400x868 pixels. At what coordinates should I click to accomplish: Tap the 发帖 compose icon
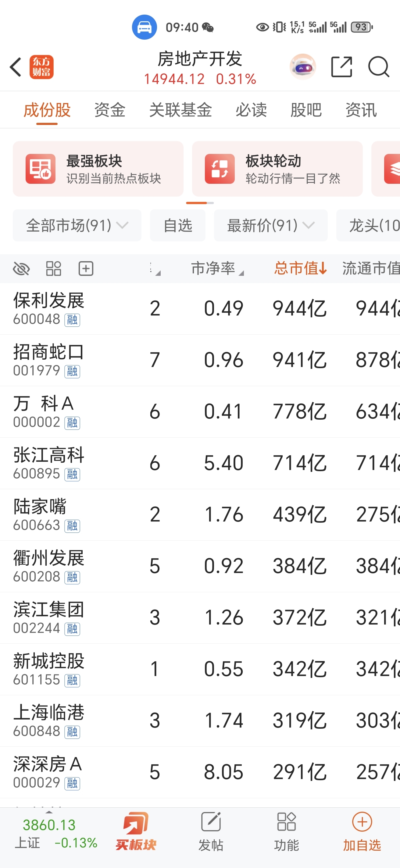(x=211, y=822)
